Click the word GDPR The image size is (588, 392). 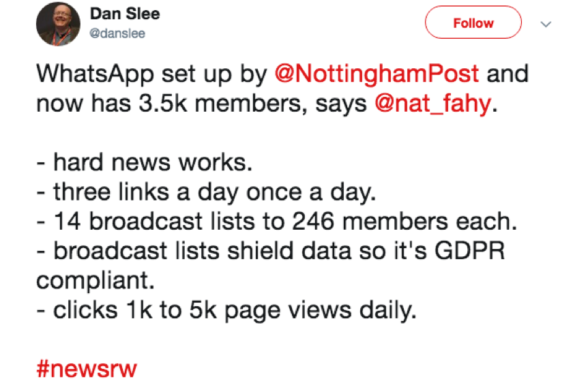tap(470, 251)
